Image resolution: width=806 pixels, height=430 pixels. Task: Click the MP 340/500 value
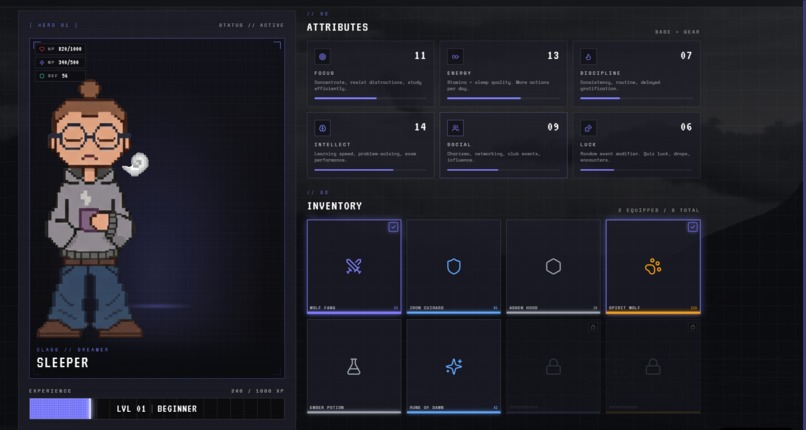[x=68, y=62]
